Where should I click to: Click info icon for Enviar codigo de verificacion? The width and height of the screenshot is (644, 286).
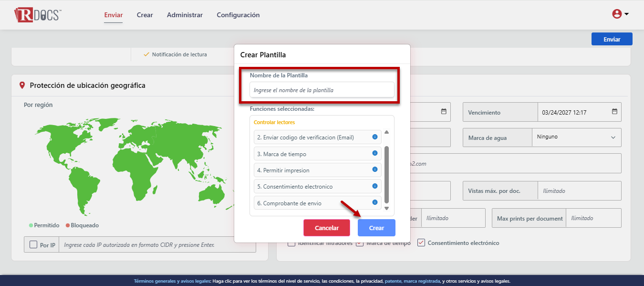[x=375, y=137]
